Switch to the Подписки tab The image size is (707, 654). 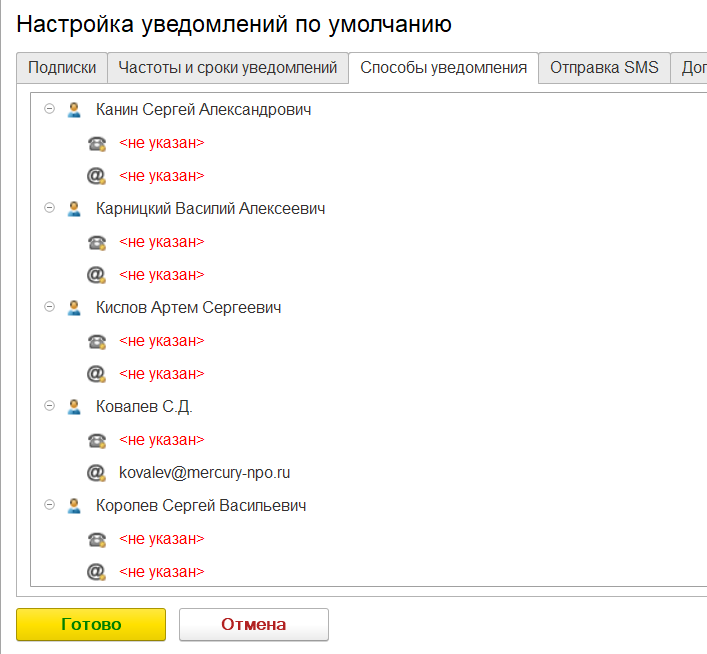[x=62, y=68]
